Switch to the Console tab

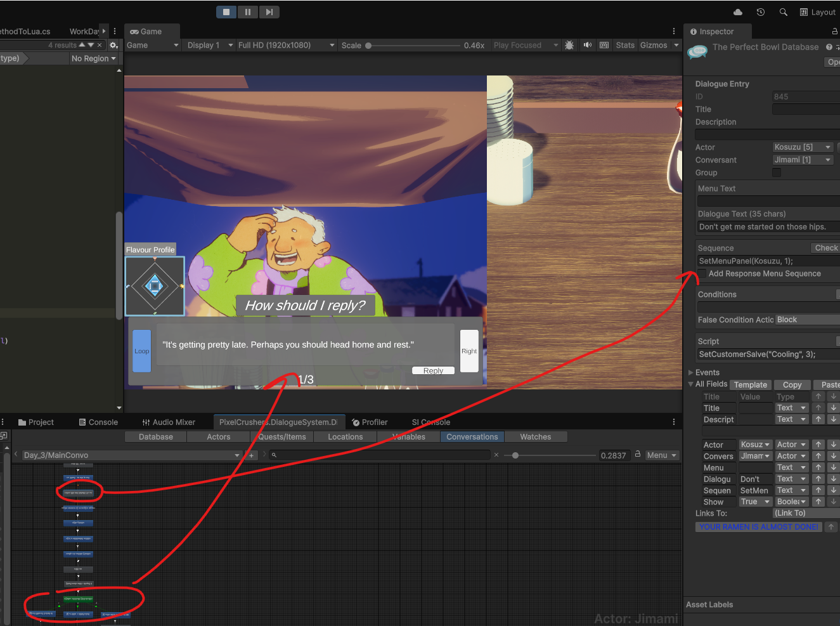[98, 422]
